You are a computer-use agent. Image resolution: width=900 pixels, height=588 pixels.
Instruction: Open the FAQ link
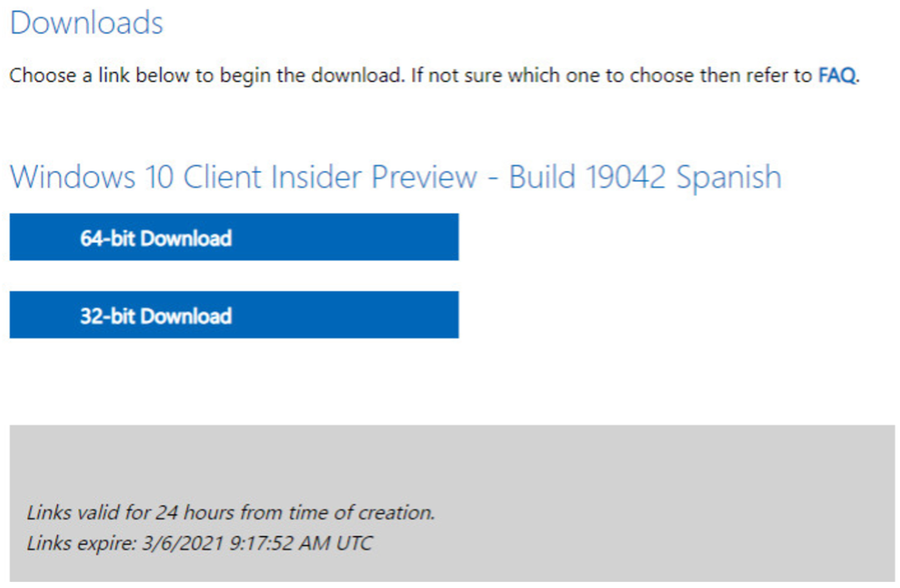tap(836, 76)
